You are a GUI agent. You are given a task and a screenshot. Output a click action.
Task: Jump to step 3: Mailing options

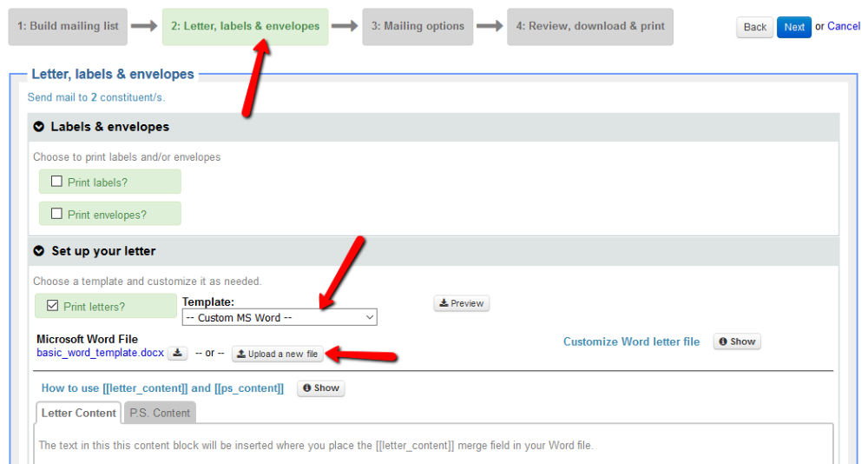pyautogui.click(x=418, y=27)
